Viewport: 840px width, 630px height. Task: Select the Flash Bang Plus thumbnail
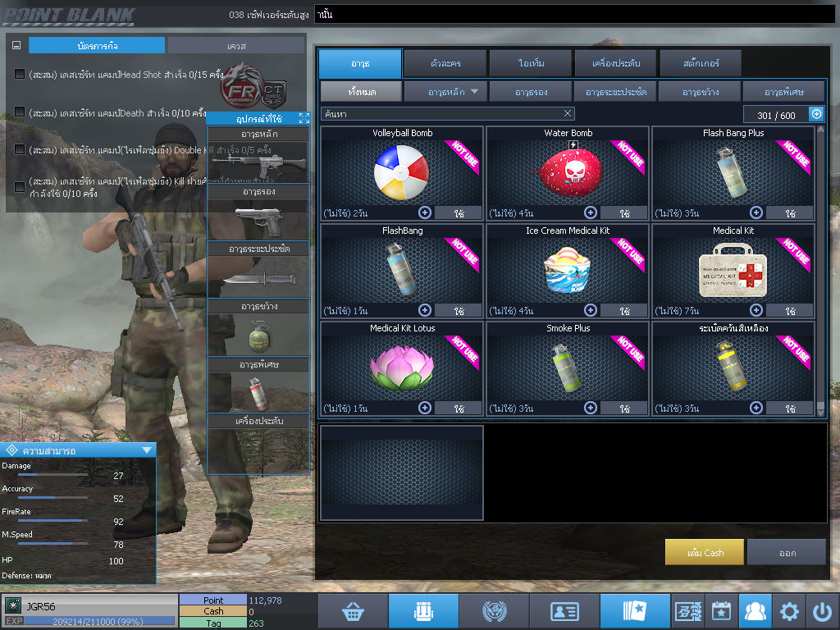coord(733,172)
